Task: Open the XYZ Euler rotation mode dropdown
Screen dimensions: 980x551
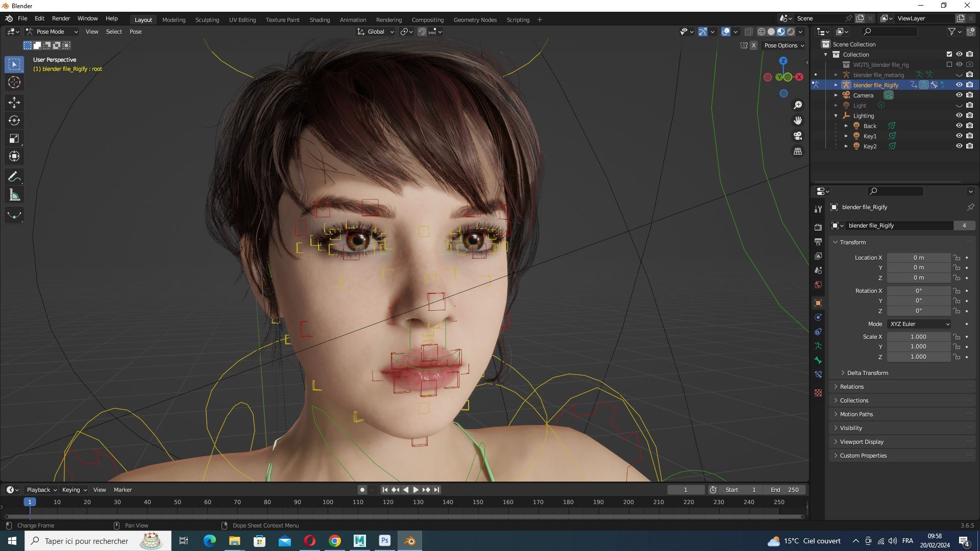Action: pyautogui.click(x=919, y=324)
